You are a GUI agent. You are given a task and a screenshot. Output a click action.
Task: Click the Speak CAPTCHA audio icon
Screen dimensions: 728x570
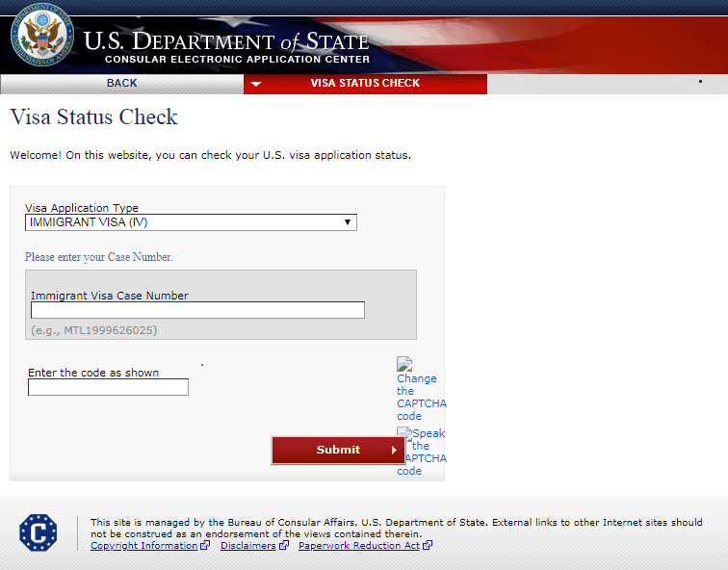tap(403, 434)
